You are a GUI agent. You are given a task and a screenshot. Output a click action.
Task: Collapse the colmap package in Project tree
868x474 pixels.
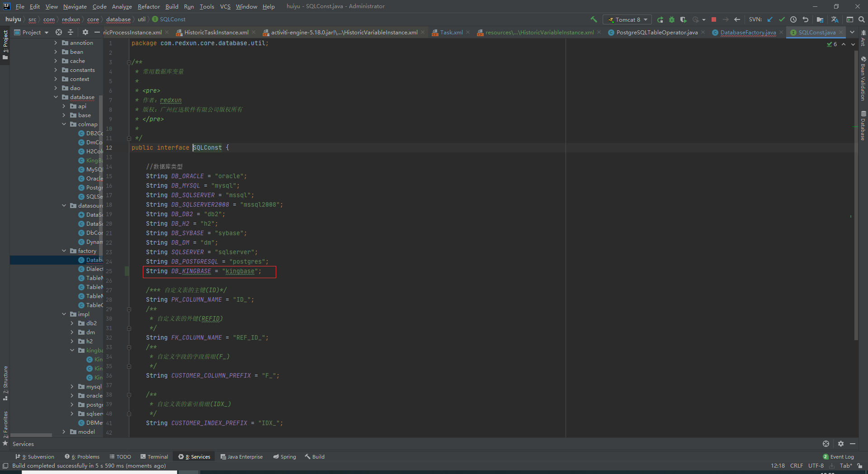(65, 124)
